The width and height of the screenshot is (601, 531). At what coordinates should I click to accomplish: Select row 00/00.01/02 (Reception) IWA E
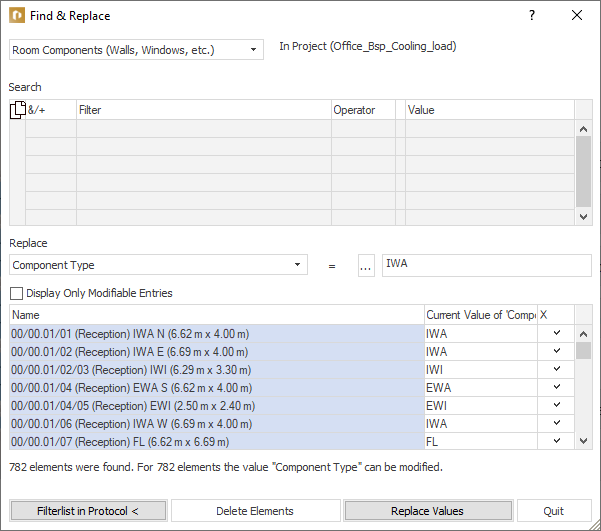coord(217,352)
